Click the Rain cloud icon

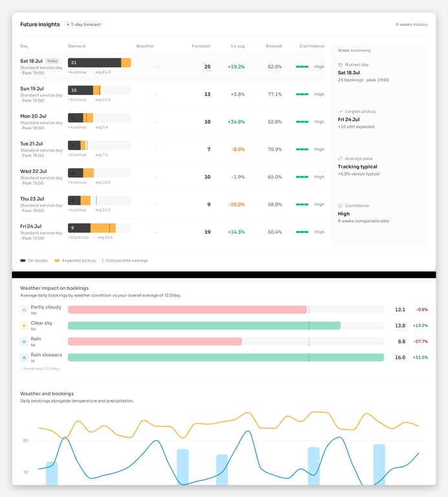pos(24,342)
